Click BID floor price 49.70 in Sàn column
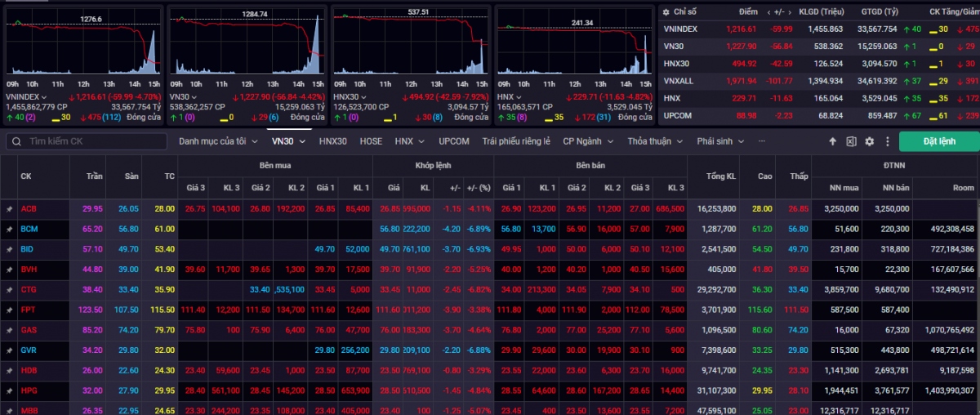Image resolution: width=980 pixels, height=415 pixels. (x=128, y=249)
